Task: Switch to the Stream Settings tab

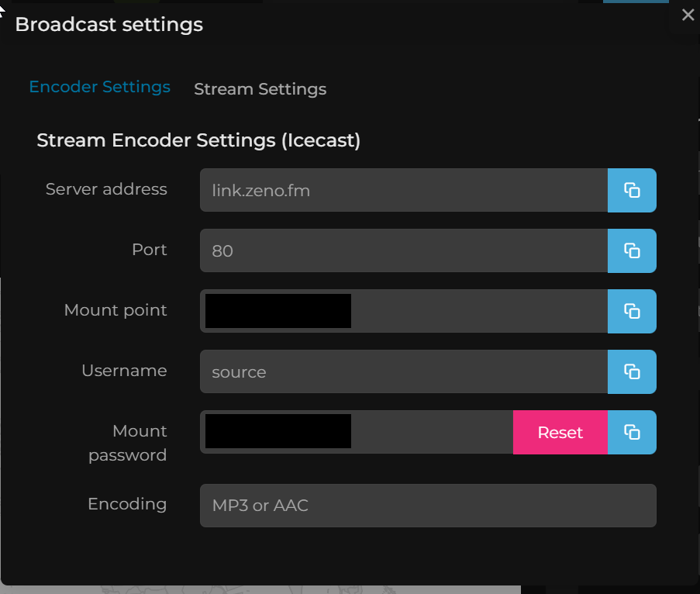Action: [260, 89]
